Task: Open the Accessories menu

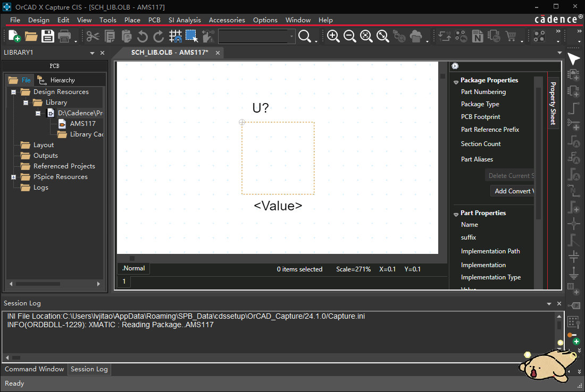Action: (227, 20)
